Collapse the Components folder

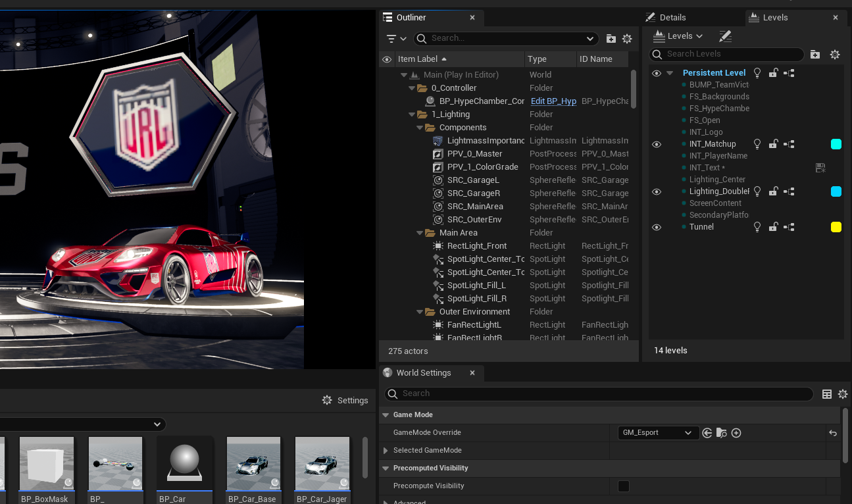pyautogui.click(x=420, y=128)
